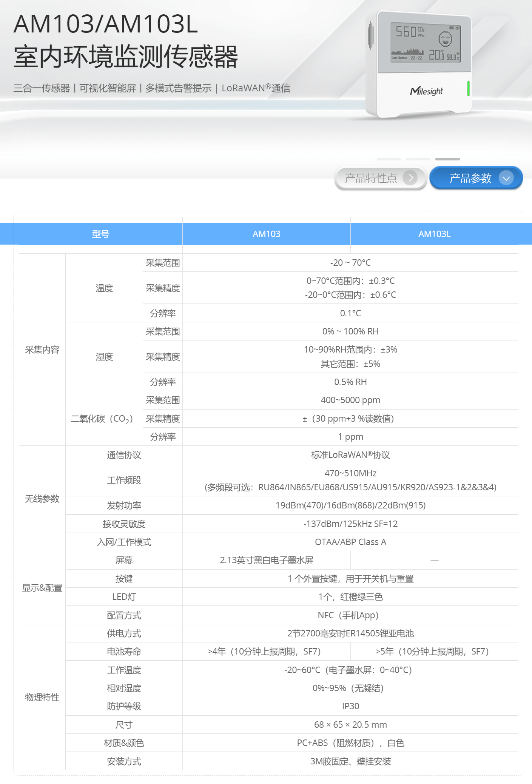Image resolution: width=532 pixels, height=784 pixels.
Task: Click the 10~90%RH范围内: ±3% value
Action: (350, 350)
